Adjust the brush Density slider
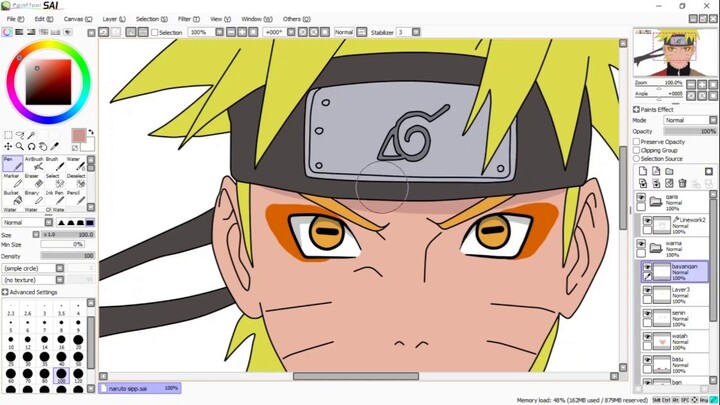This screenshot has width=720, height=405. (x=68, y=256)
